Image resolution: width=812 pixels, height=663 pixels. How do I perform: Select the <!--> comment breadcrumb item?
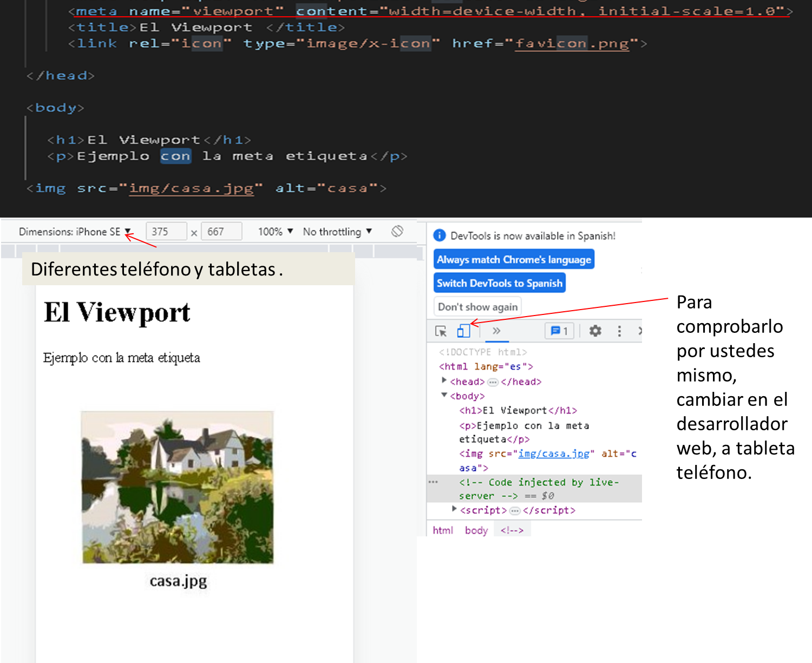coord(512,530)
